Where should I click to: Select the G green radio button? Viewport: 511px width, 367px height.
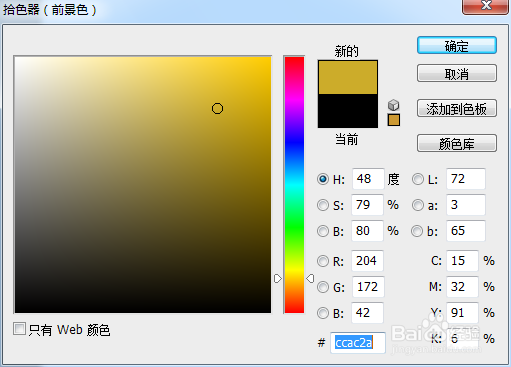coord(323,287)
